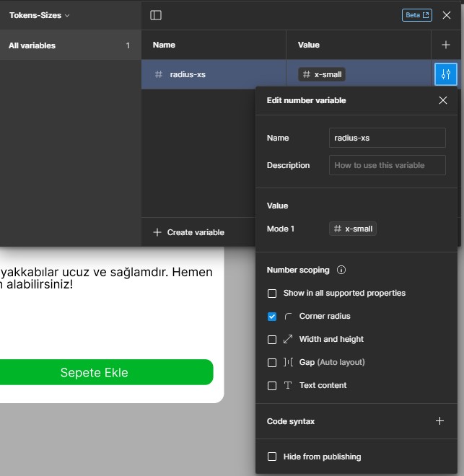Close the variables window
Screen dimensions: 464x476
pyautogui.click(x=447, y=15)
